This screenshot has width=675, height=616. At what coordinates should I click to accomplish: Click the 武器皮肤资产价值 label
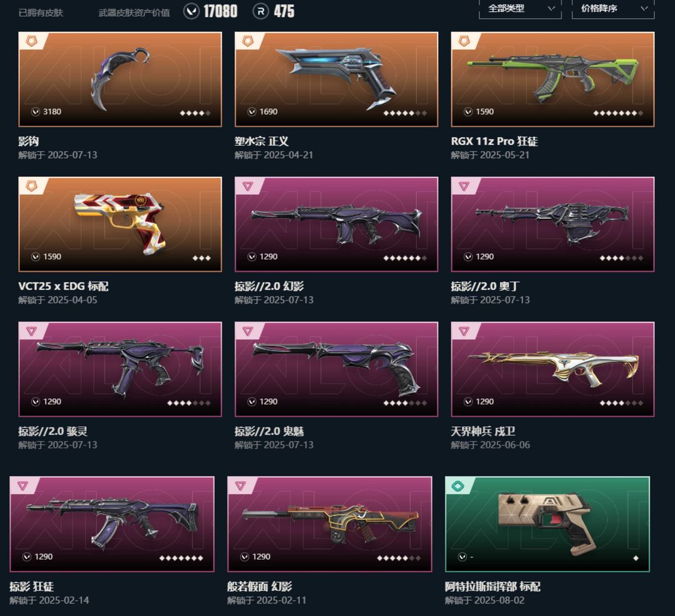coord(134,13)
